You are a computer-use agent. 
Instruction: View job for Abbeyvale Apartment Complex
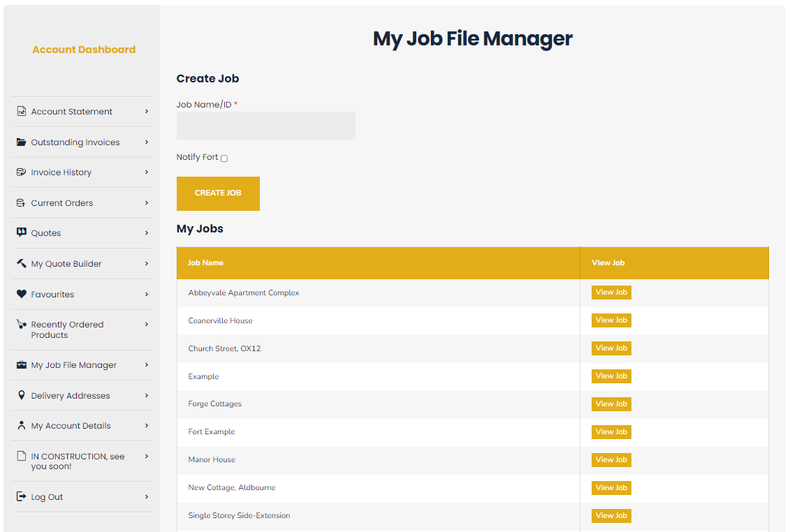point(611,293)
